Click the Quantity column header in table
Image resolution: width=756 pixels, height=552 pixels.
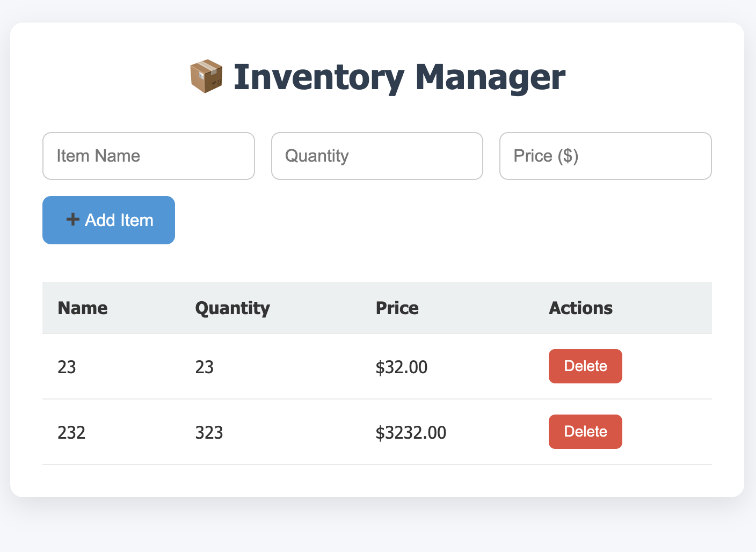point(232,308)
